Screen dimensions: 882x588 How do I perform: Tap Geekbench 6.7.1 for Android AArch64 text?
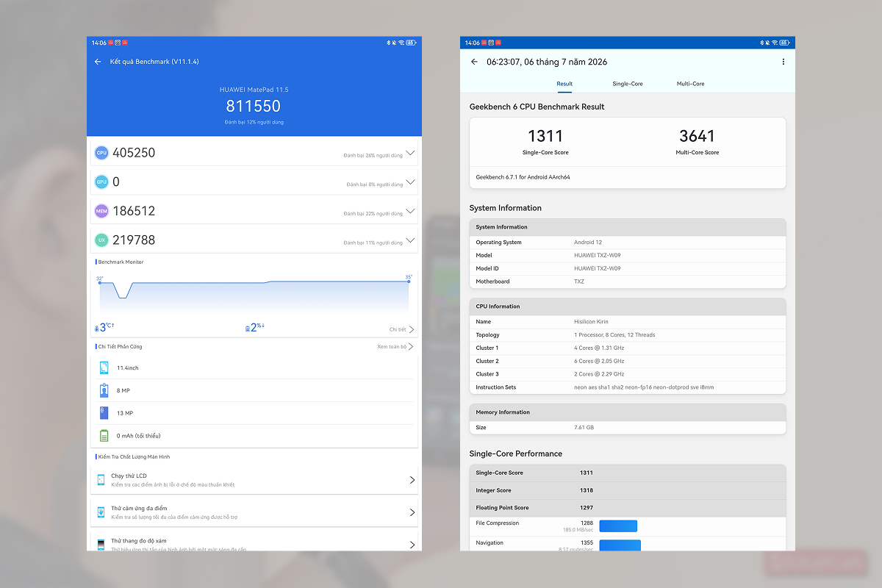[523, 177]
